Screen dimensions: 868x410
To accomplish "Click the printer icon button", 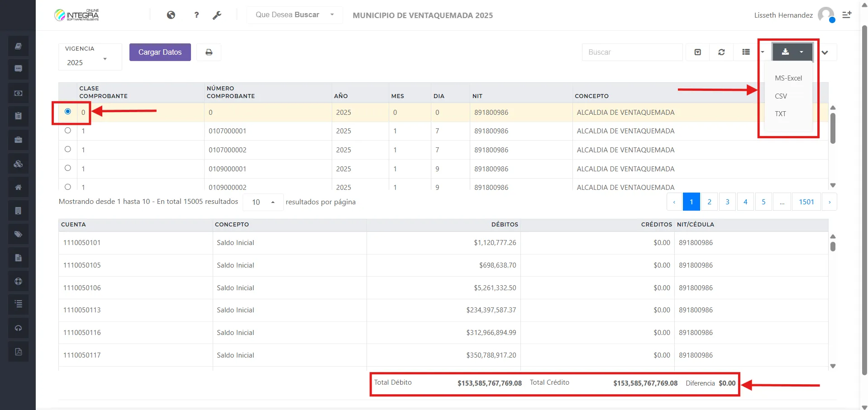I will [x=209, y=52].
